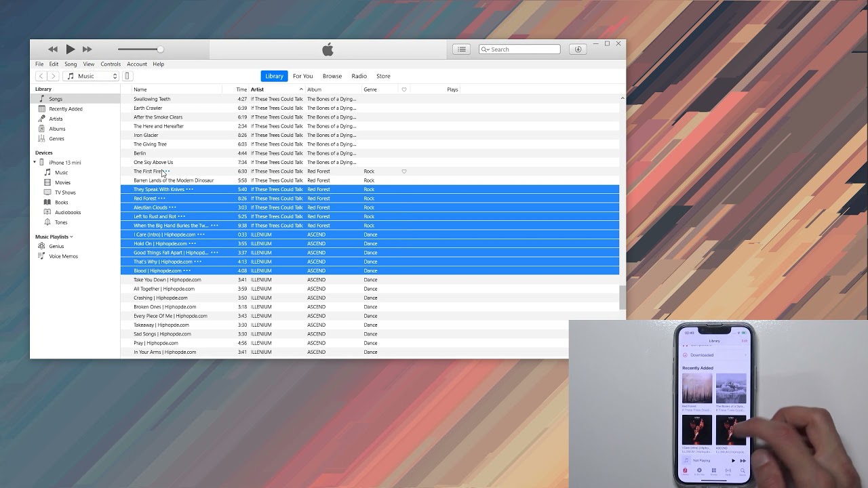This screenshot has width=868, height=488.
Task: Click the Previous track button
Action: pos(53,49)
